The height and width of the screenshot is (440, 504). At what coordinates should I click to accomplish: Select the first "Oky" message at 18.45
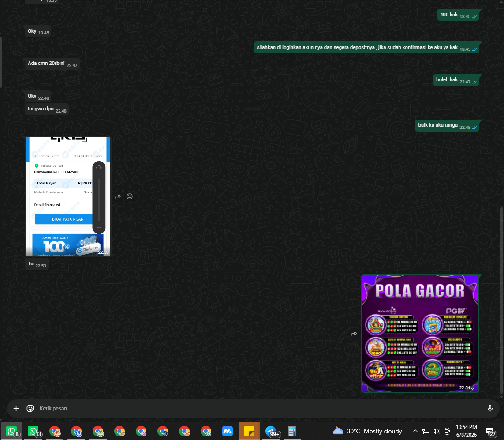click(x=38, y=31)
